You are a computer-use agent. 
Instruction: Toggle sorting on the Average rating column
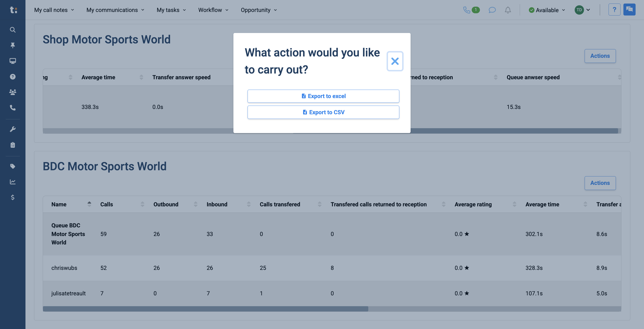click(514, 204)
